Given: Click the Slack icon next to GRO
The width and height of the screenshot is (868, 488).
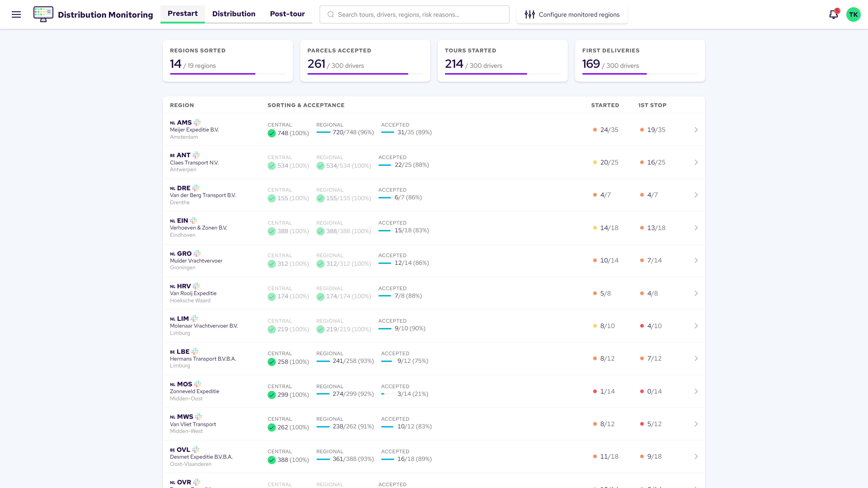Looking at the screenshot, I should (x=197, y=253).
